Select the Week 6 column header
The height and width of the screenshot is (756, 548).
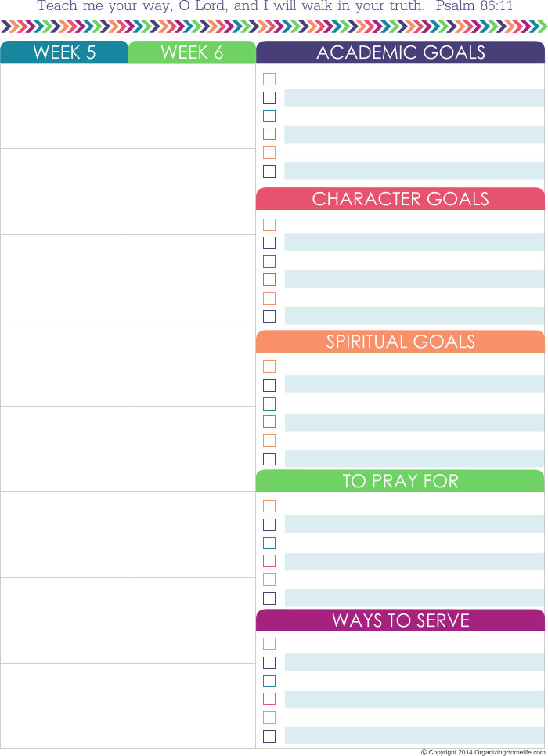(192, 52)
